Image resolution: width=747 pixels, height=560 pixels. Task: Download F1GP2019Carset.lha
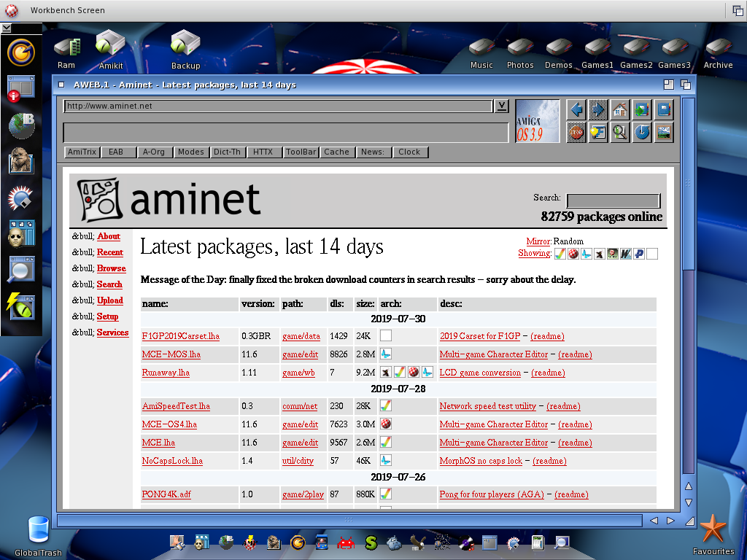pyautogui.click(x=181, y=336)
